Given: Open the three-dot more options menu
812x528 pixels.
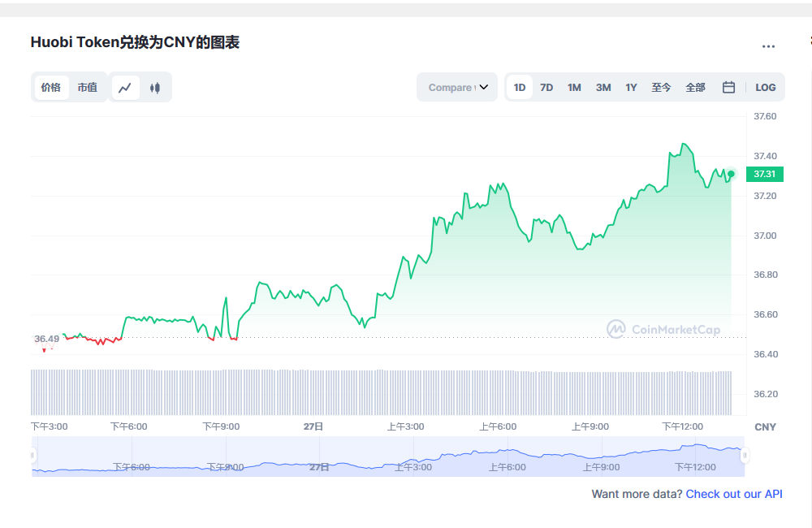Looking at the screenshot, I should click(x=768, y=46).
